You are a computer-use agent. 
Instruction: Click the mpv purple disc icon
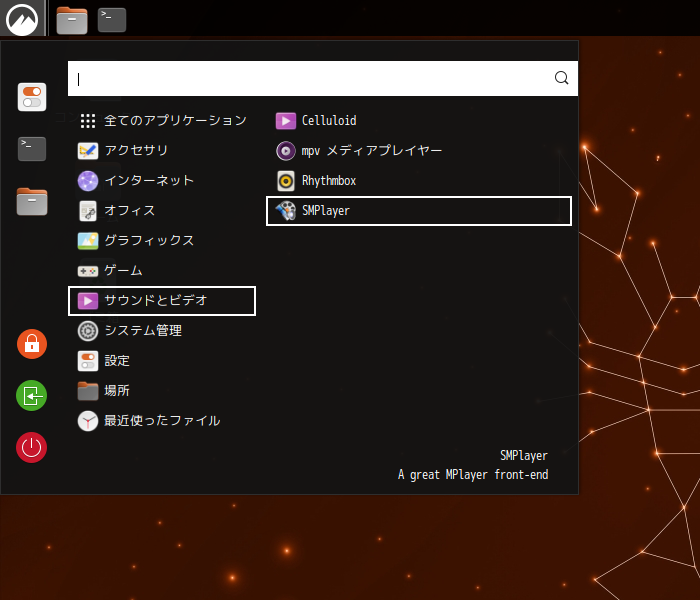286,150
